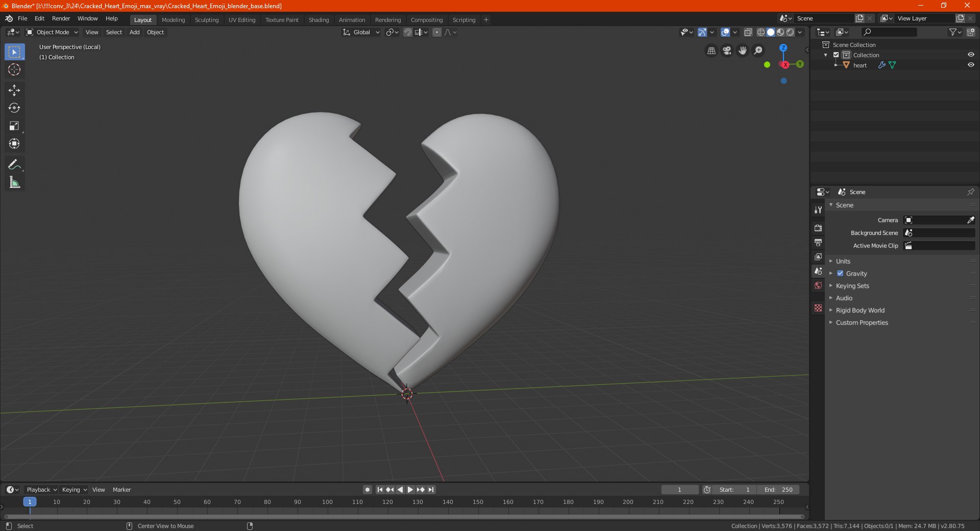Switch to the Shading workspace tab
The image size is (980, 531).
[318, 20]
